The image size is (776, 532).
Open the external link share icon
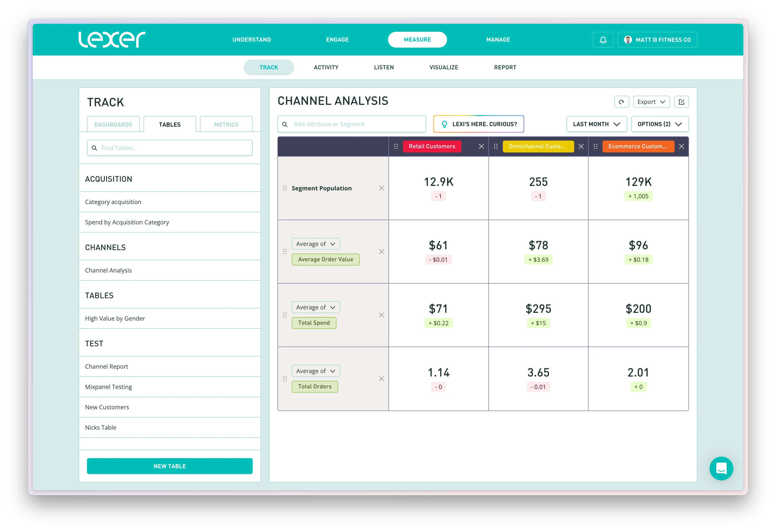[x=681, y=102]
